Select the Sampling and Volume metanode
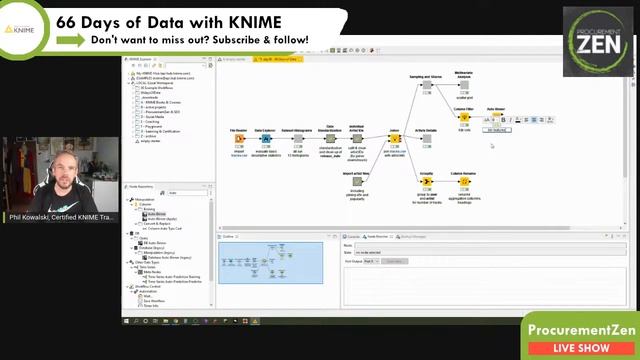 pyautogui.click(x=427, y=85)
